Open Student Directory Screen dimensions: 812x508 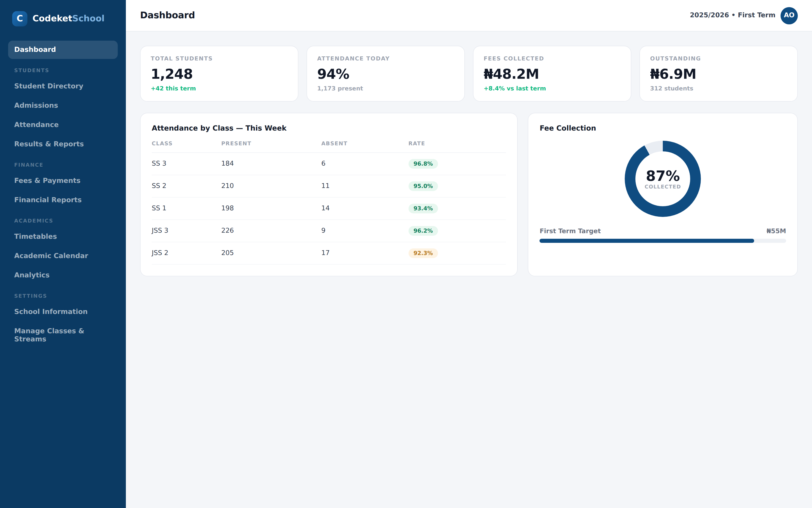pyautogui.click(x=63, y=86)
